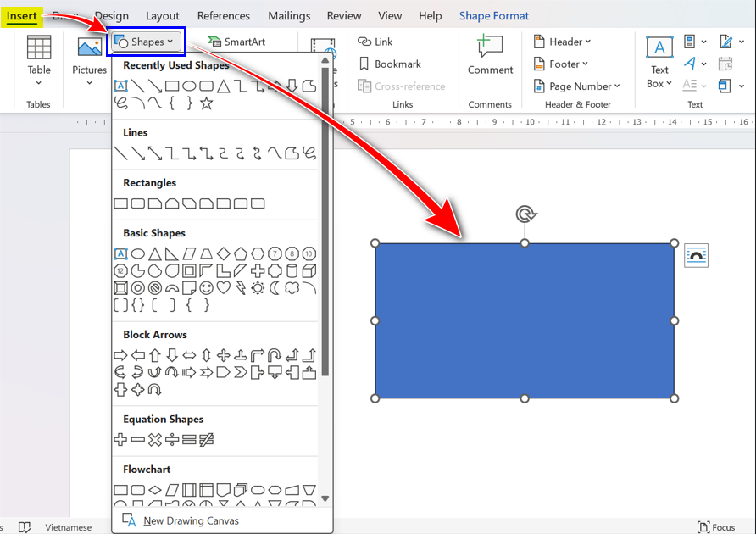Insert a new Comment
The image size is (756, 534).
click(x=490, y=56)
